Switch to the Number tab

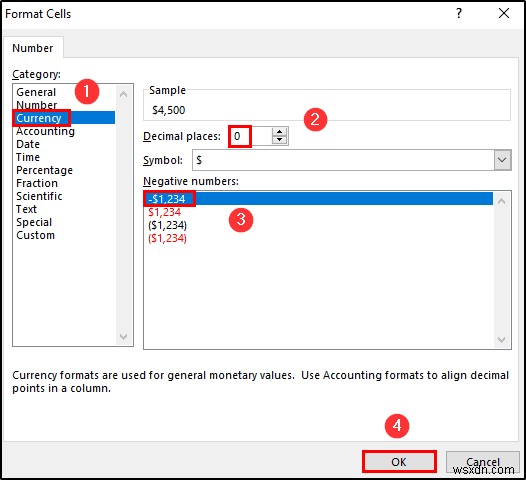coord(33,48)
